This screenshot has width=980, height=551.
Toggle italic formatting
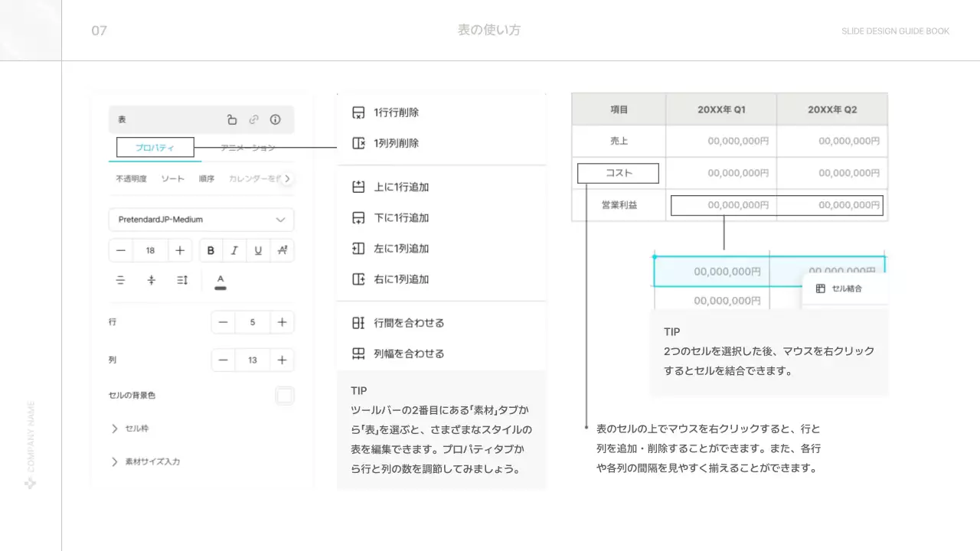pos(234,250)
